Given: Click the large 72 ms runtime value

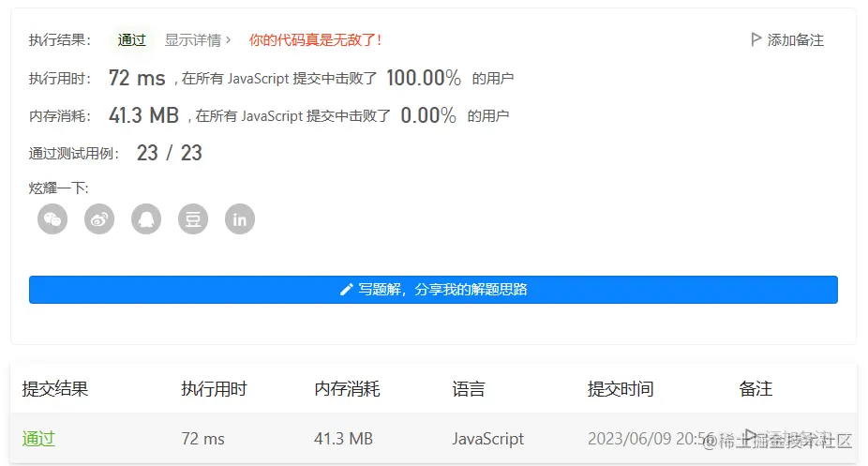Looking at the screenshot, I should coord(137,78).
